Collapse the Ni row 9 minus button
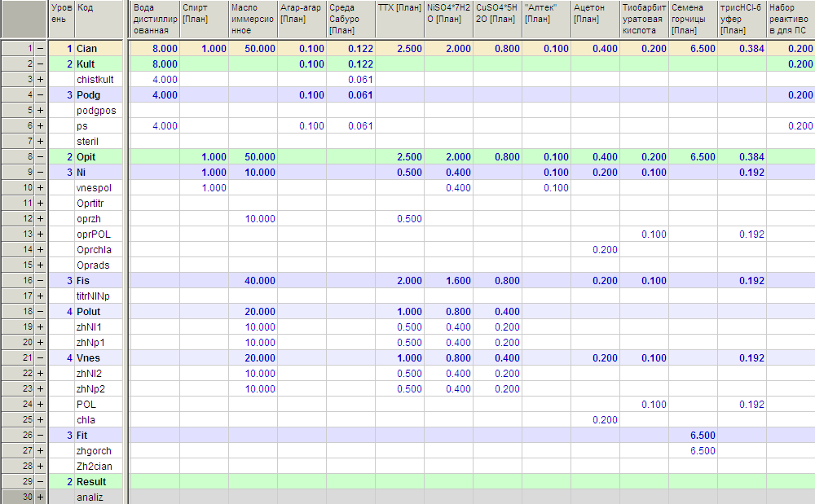This screenshot has height=504, width=815. (41, 173)
